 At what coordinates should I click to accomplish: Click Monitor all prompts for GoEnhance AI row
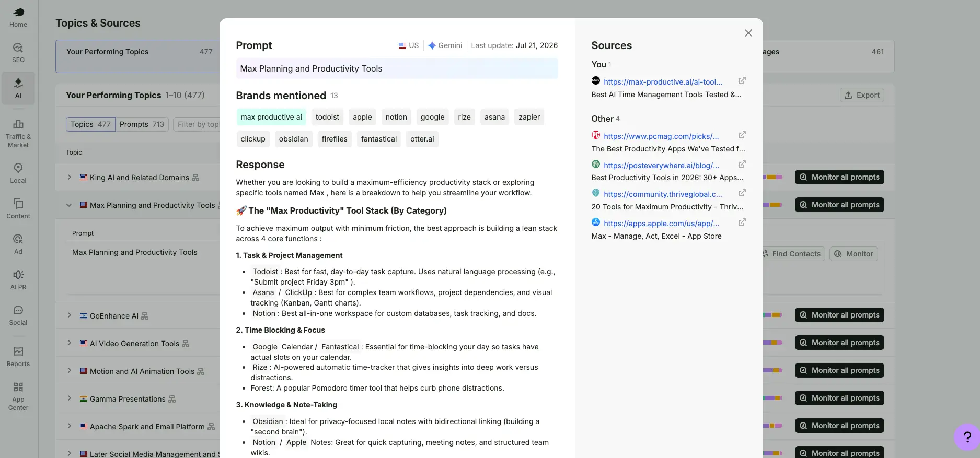839,315
